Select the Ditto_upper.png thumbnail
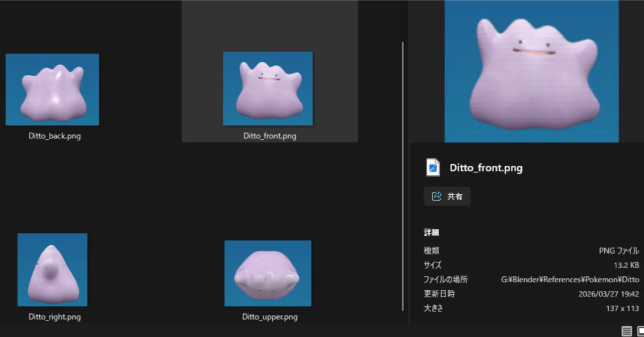The height and width of the screenshot is (337, 644). click(268, 273)
